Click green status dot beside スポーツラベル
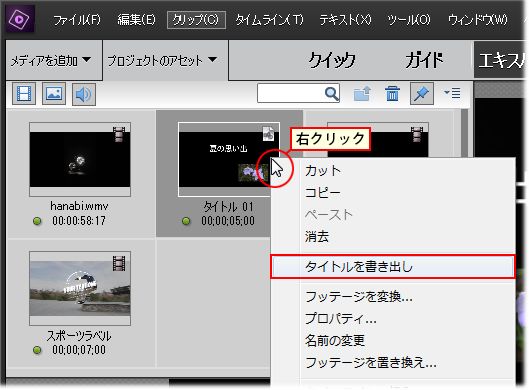The height and width of the screenshot is (390, 529). tap(37, 350)
